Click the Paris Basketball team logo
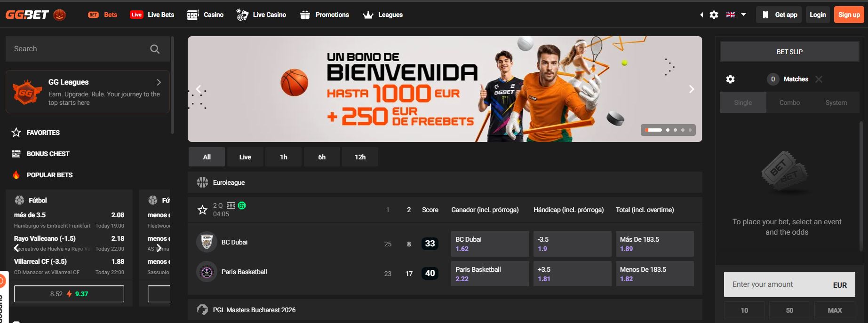 coord(207,272)
